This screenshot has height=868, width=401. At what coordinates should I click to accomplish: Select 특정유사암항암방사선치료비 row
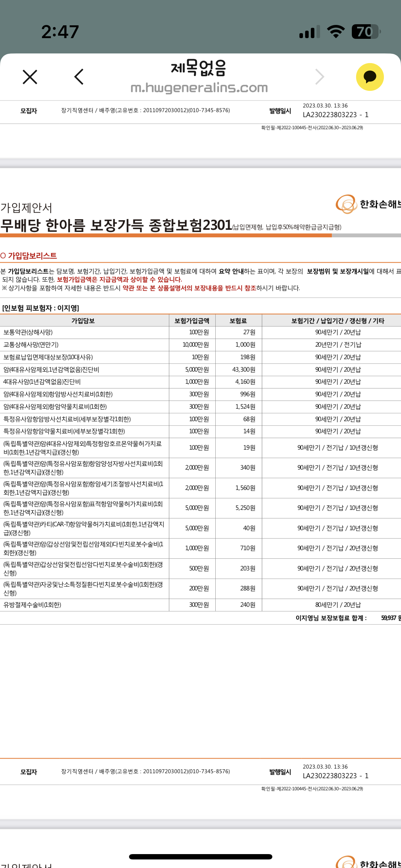200,419
